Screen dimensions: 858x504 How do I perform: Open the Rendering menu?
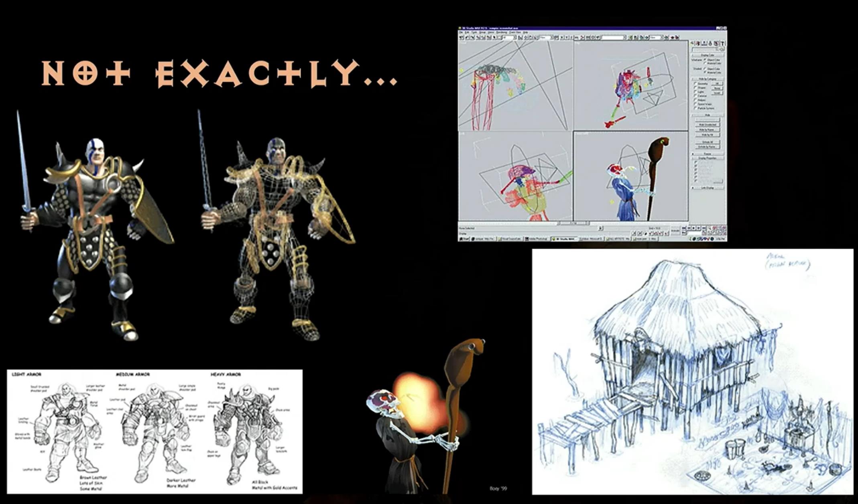[x=502, y=32]
